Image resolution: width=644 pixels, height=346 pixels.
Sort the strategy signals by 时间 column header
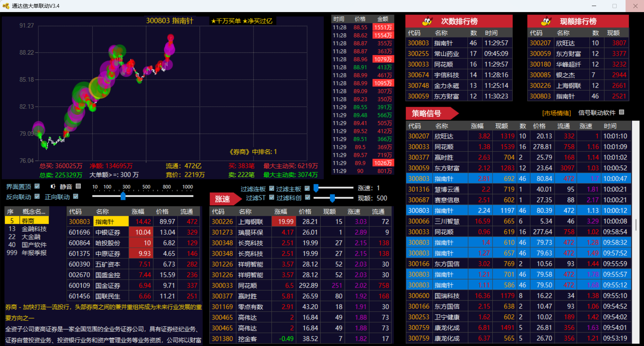click(610, 126)
